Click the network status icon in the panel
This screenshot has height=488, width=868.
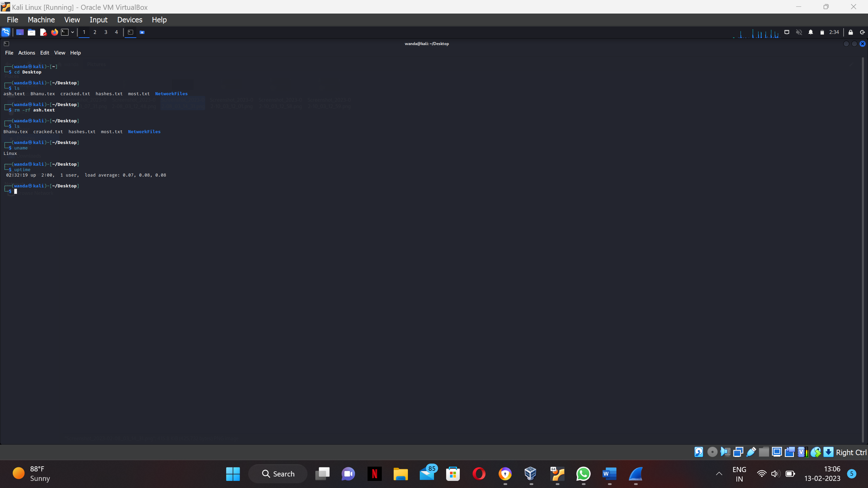point(787,32)
